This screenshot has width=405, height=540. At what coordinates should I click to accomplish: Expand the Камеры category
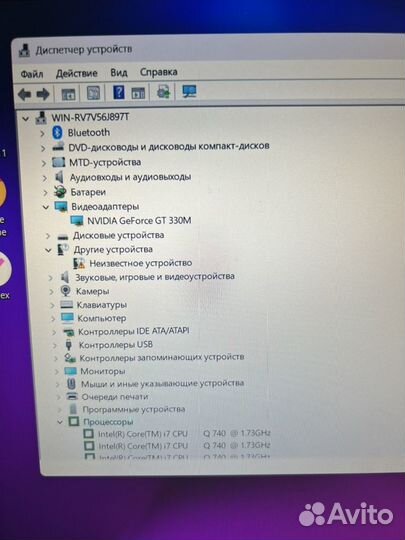[x=52, y=292]
